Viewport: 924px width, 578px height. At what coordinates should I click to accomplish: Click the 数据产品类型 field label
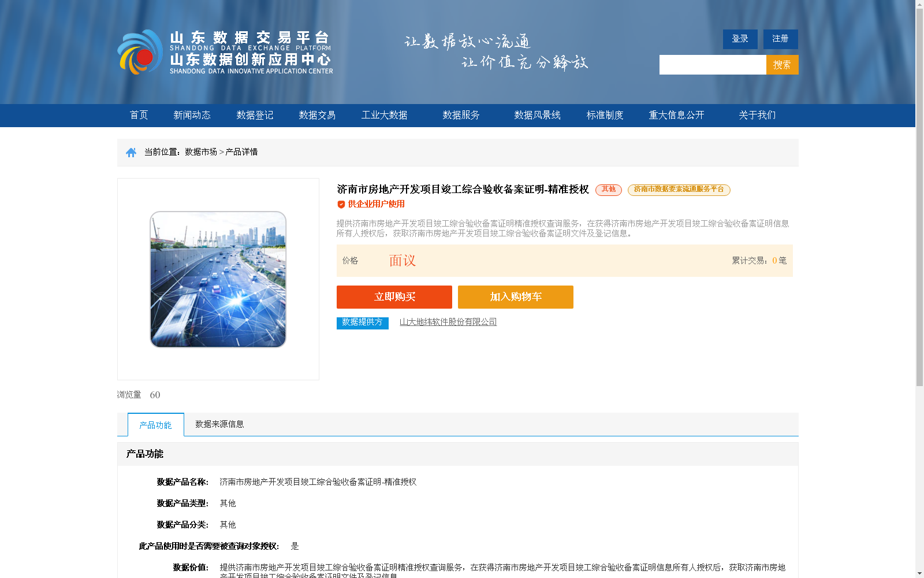click(x=182, y=503)
